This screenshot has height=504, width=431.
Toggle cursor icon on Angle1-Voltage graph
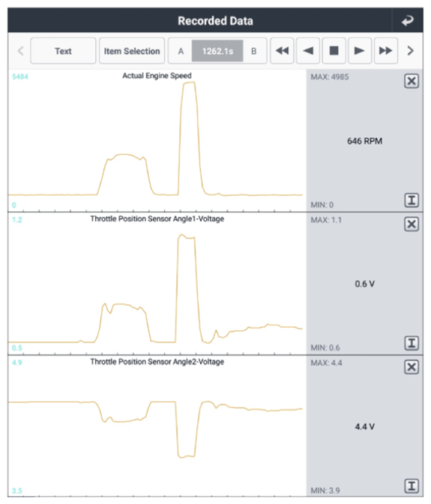412,343
